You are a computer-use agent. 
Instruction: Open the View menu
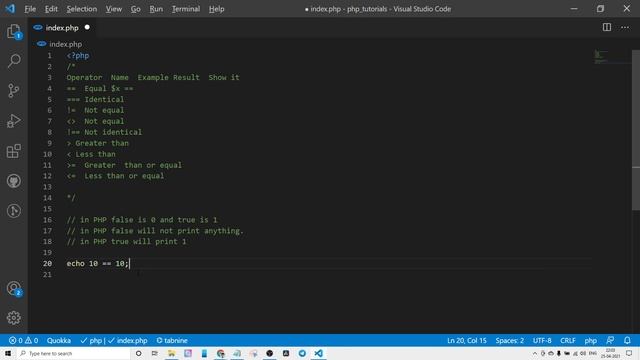click(x=113, y=9)
